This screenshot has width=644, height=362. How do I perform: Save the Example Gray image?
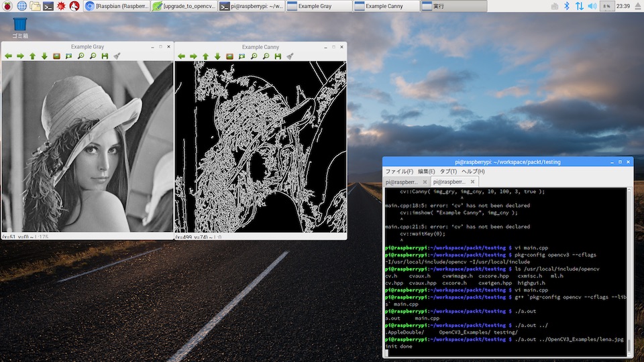click(x=105, y=56)
